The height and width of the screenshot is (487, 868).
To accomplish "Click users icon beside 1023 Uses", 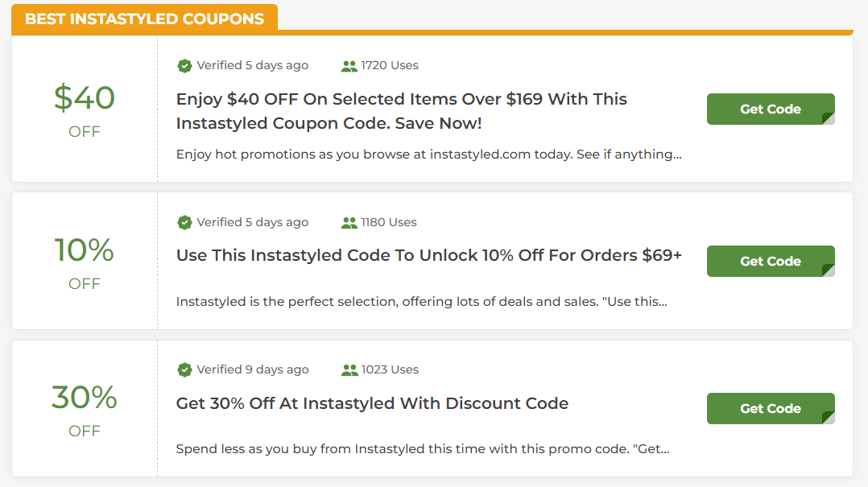I will tap(349, 370).
